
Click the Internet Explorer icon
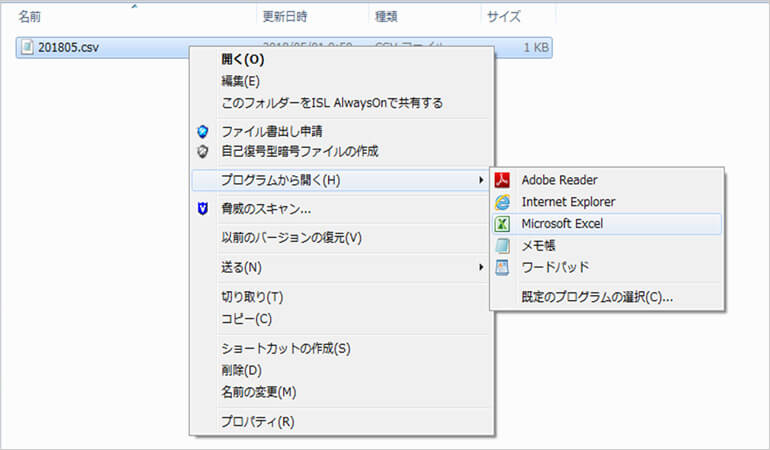503,202
